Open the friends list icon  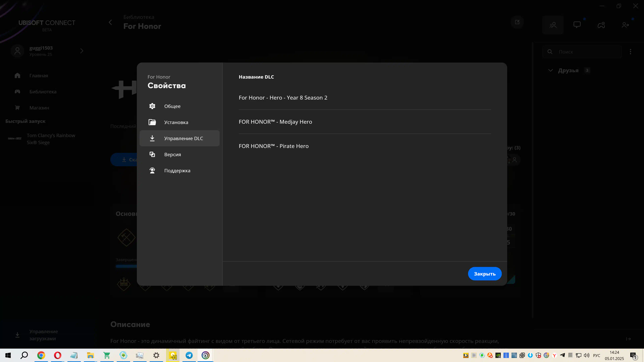(x=553, y=25)
